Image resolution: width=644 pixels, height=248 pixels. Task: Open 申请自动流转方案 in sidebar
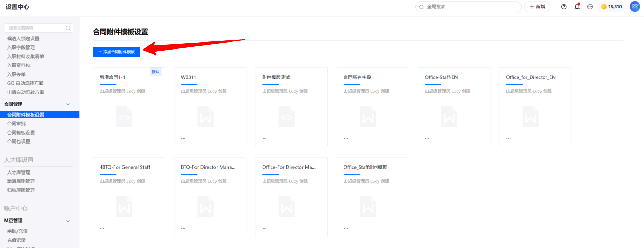click(x=26, y=92)
